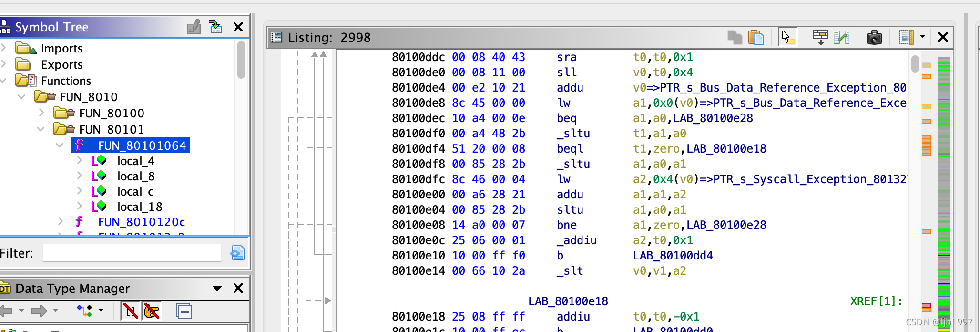Close the Listing panel
980x332 pixels.
pos(942,37)
